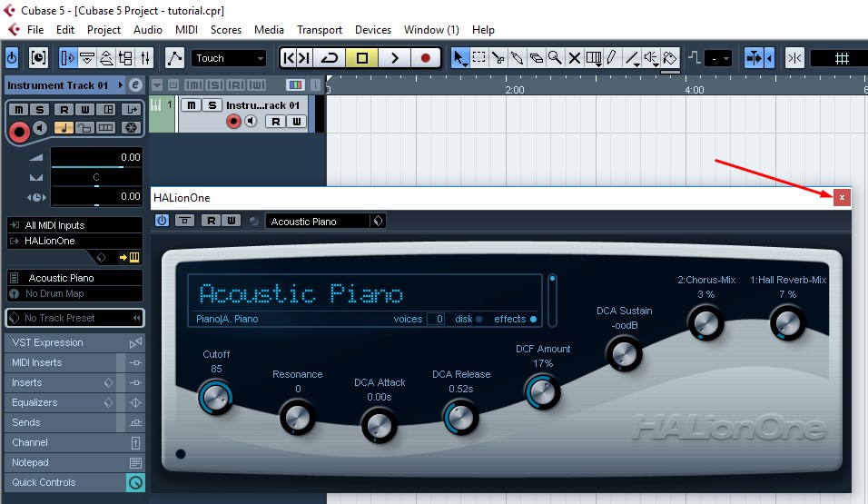868x504 pixels.
Task: Expand the Equalizers section
Action: click(74, 402)
